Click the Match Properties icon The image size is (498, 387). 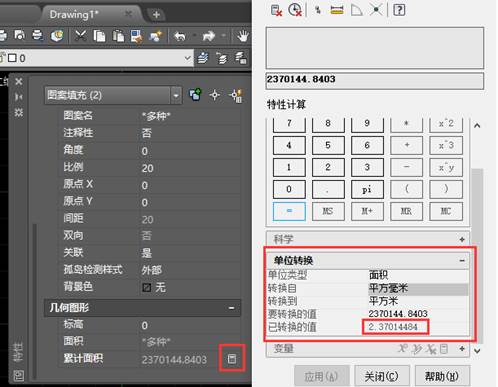click(136, 36)
